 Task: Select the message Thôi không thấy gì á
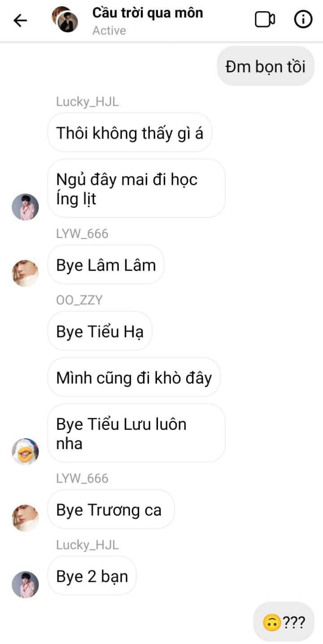pyautogui.click(x=130, y=133)
